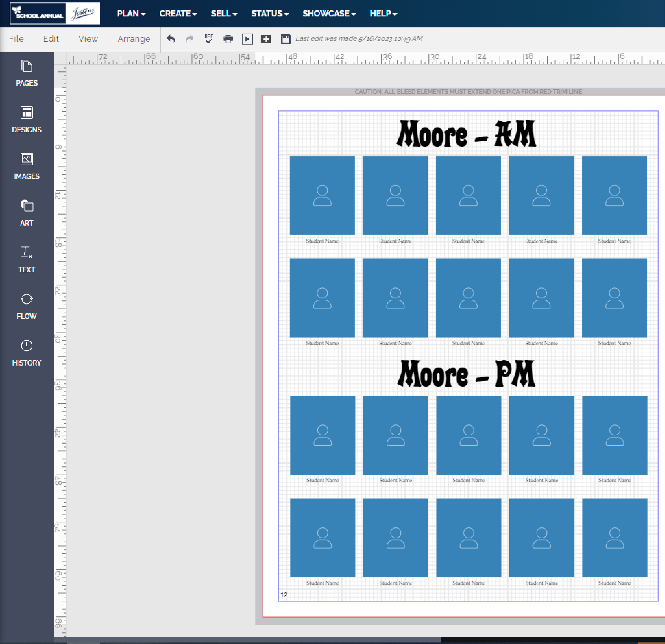Click the last edit timestamp text
This screenshot has height=644, width=665.
coord(359,39)
